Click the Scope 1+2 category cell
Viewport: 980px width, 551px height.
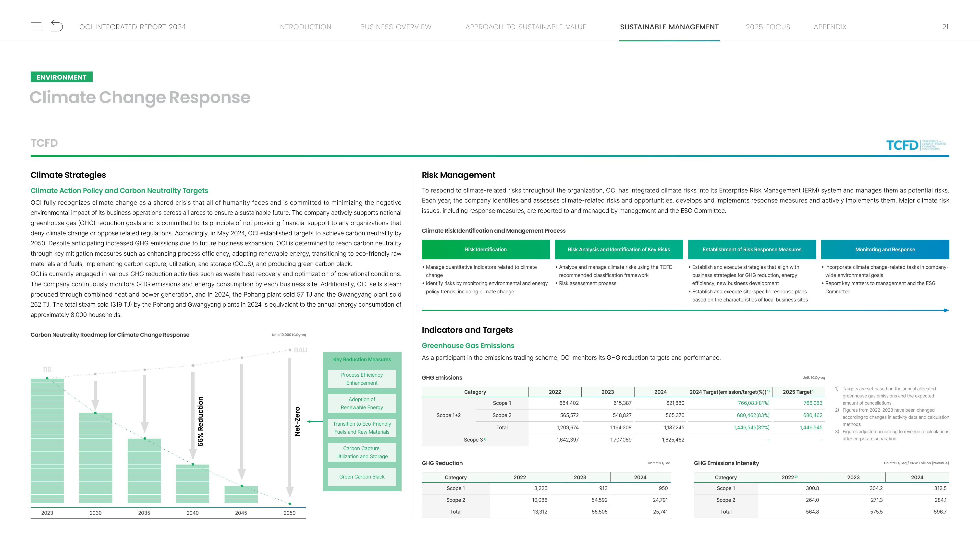[448, 415]
